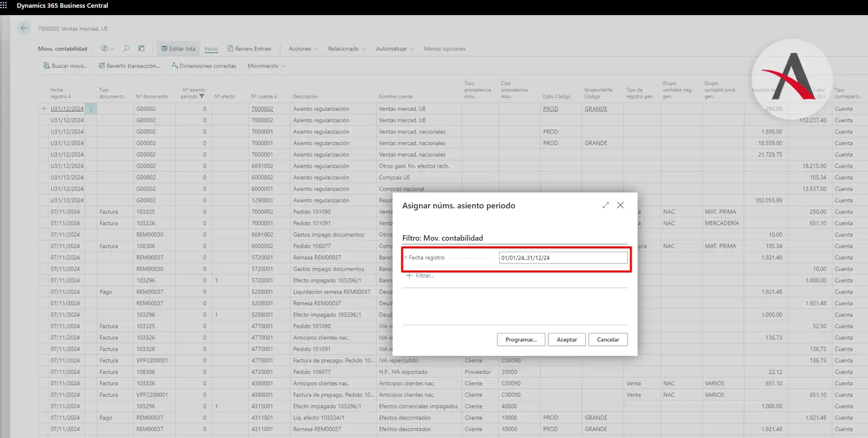Open the Relacionado dropdown

click(347, 49)
